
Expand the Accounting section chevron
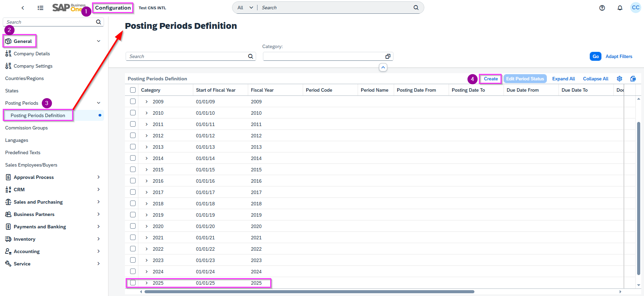[99, 251]
